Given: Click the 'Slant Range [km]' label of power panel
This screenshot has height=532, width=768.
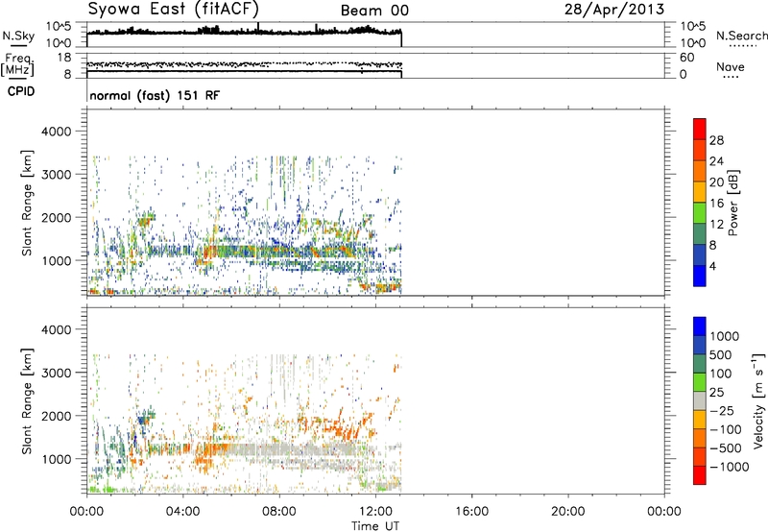Looking at the screenshot, I should click(x=27, y=203).
